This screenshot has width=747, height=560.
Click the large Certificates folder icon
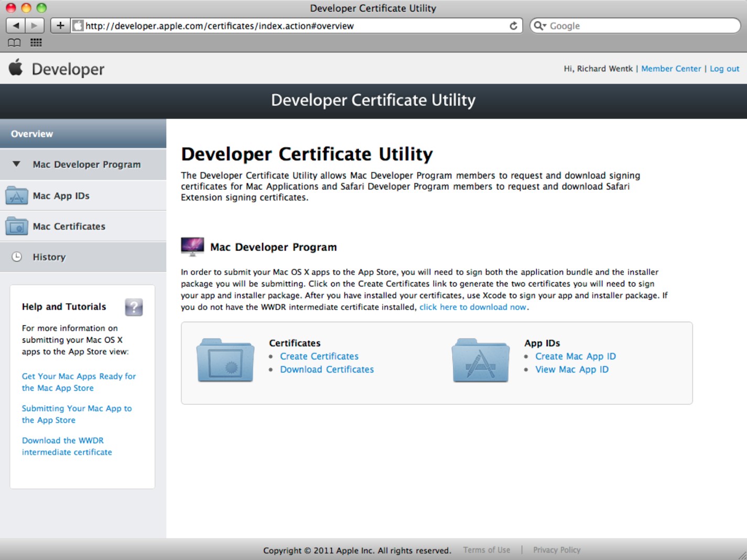click(x=225, y=360)
